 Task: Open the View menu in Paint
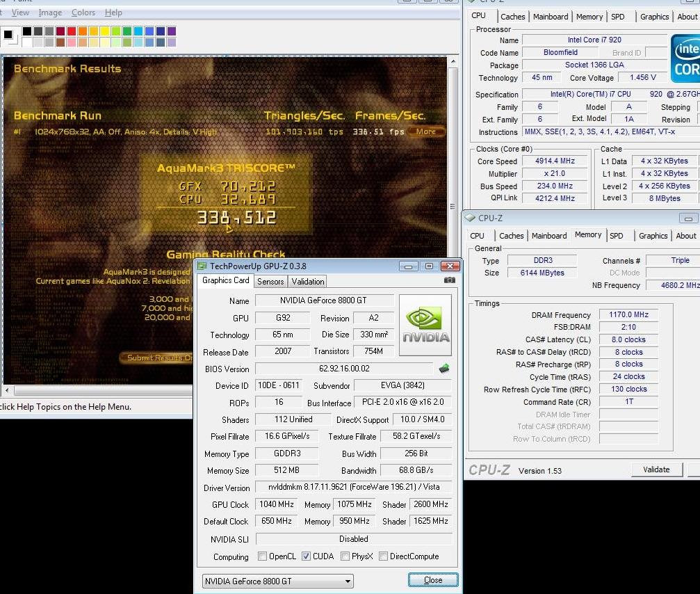point(20,13)
